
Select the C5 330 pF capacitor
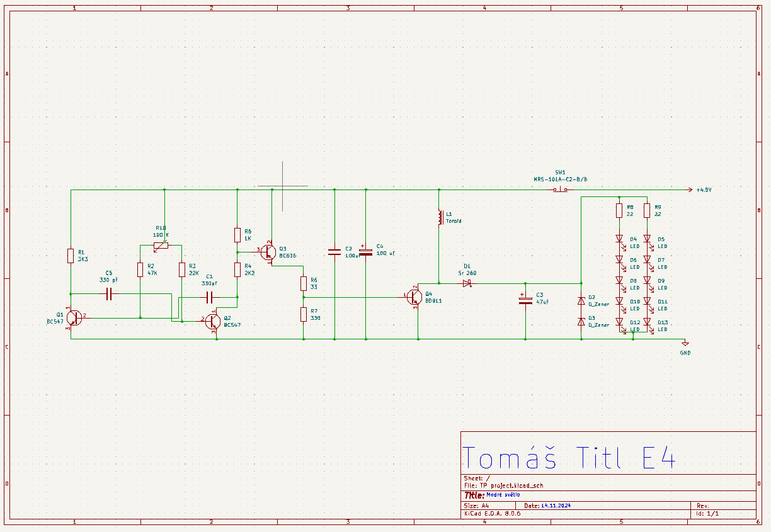(x=109, y=293)
